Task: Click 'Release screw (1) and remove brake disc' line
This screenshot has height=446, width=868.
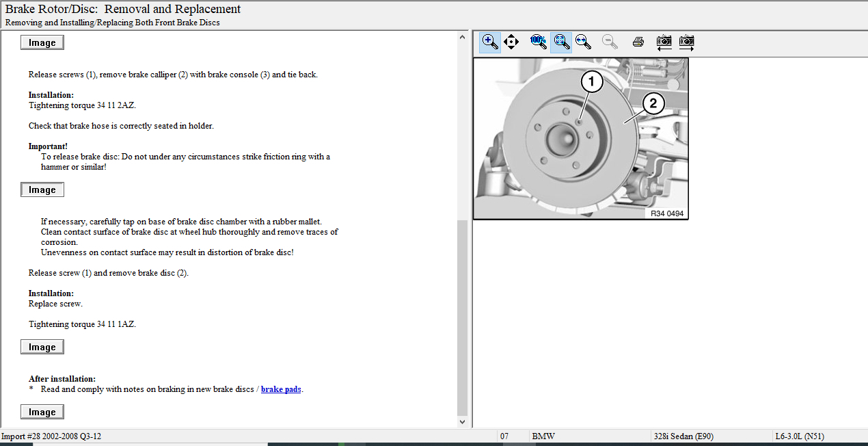Action: tap(108, 273)
